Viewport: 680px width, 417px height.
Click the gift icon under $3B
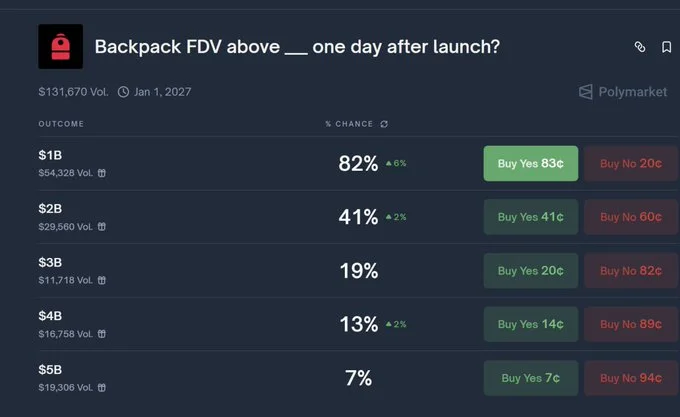pos(101,280)
